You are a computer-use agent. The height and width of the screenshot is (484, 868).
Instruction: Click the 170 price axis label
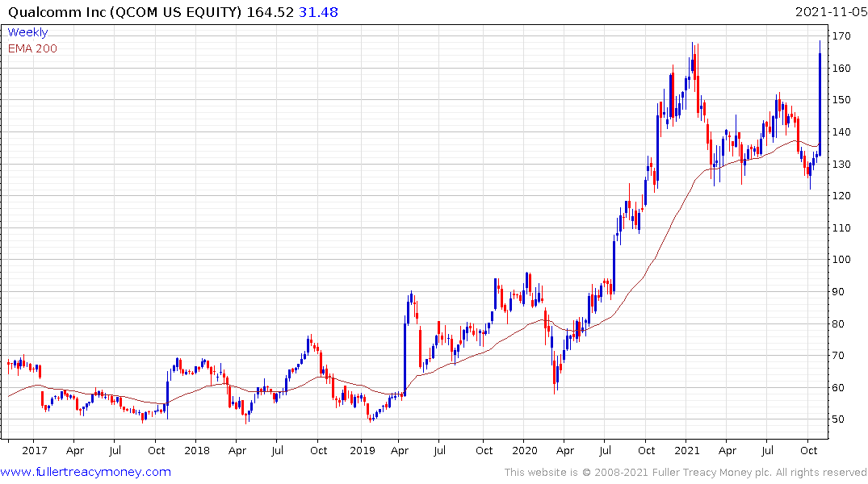tap(841, 36)
